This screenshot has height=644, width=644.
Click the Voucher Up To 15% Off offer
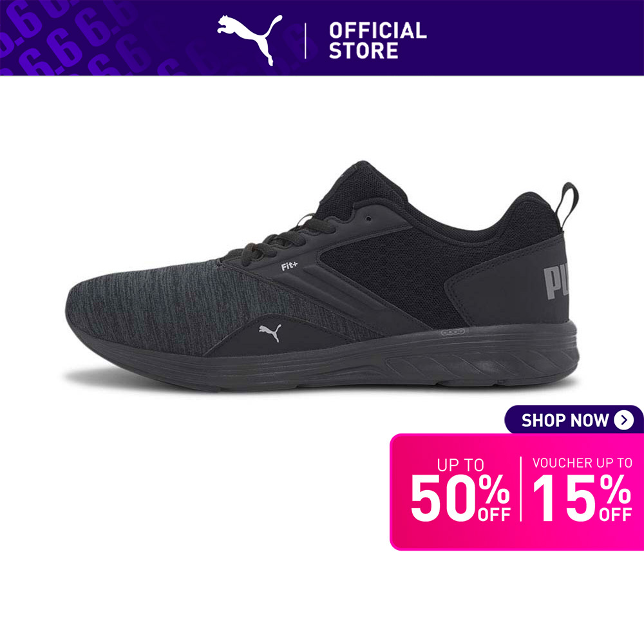582,489
